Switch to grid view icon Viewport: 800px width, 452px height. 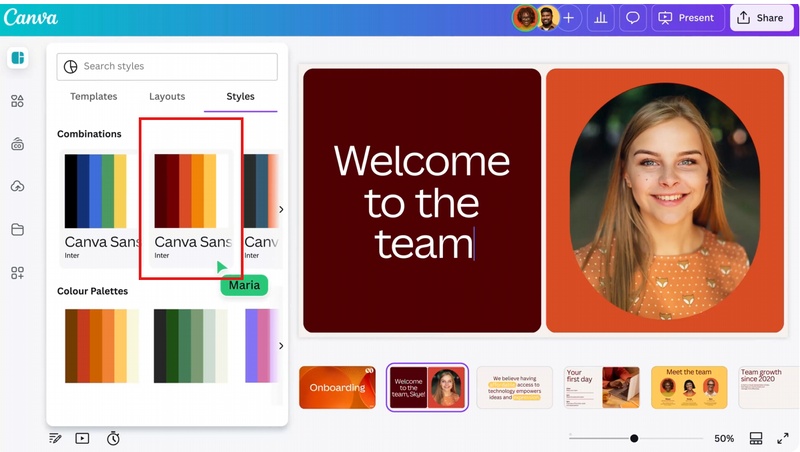[756, 438]
